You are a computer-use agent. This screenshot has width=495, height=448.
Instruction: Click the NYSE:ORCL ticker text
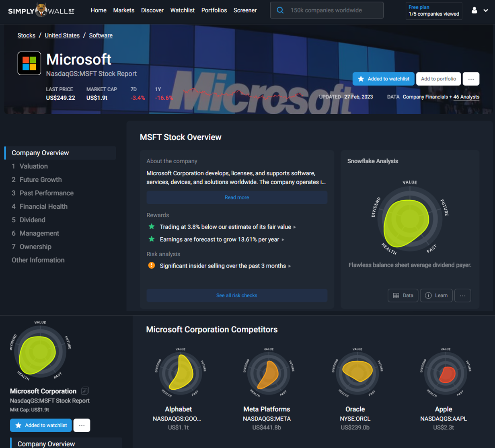click(355, 419)
